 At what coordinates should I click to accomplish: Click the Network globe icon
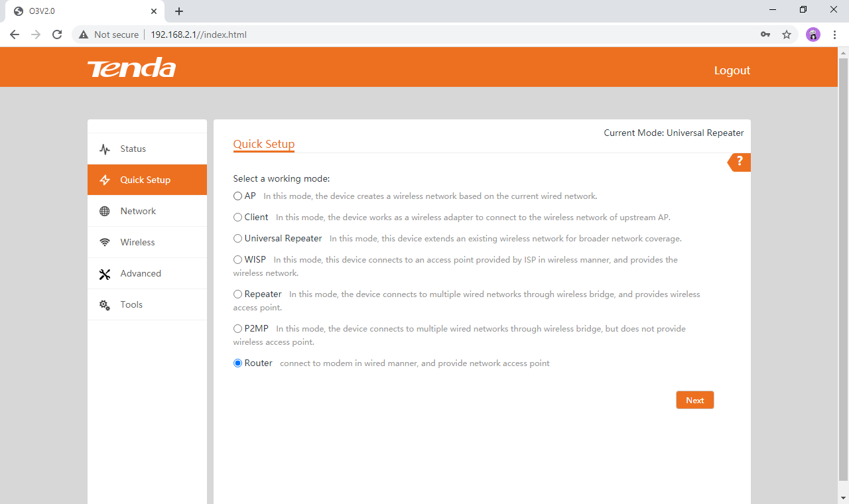[105, 212]
